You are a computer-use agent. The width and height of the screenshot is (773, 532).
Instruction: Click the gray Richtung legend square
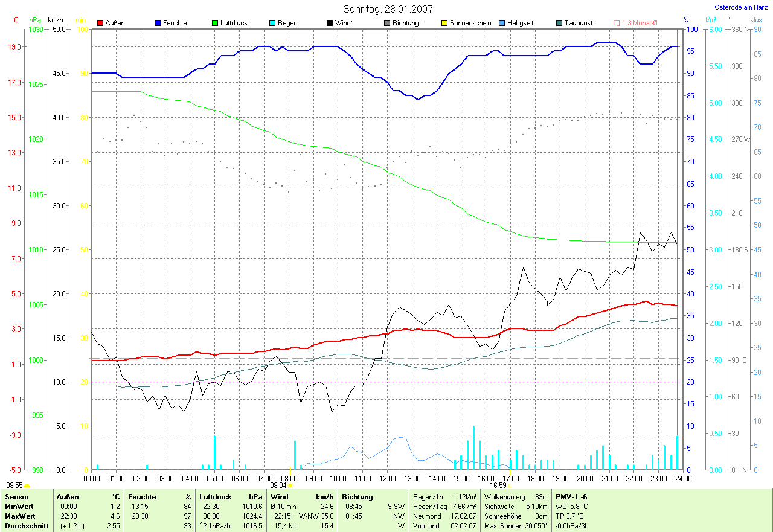(387, 23)
